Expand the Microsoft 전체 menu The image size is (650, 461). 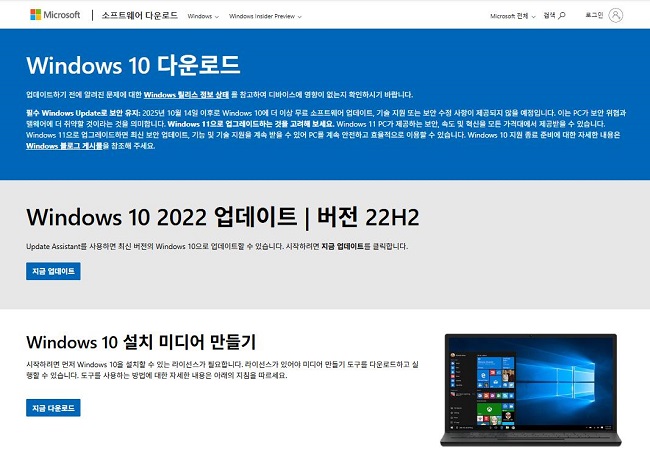coord(513,16)
